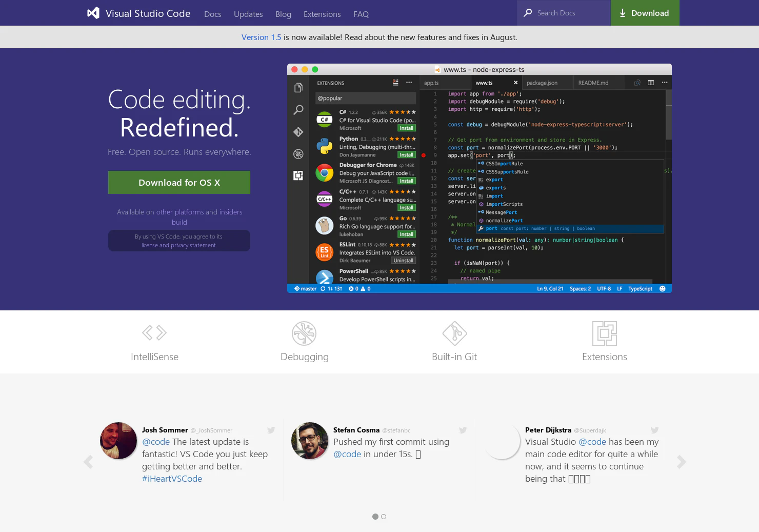Click the C# extension icon
The image size is (759, 532).
(x=324, y=120)
